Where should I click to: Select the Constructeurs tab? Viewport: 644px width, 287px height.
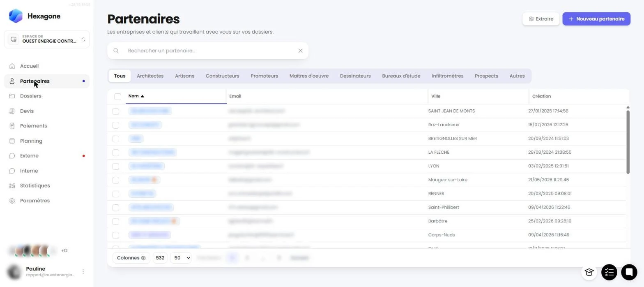[222, 76]
